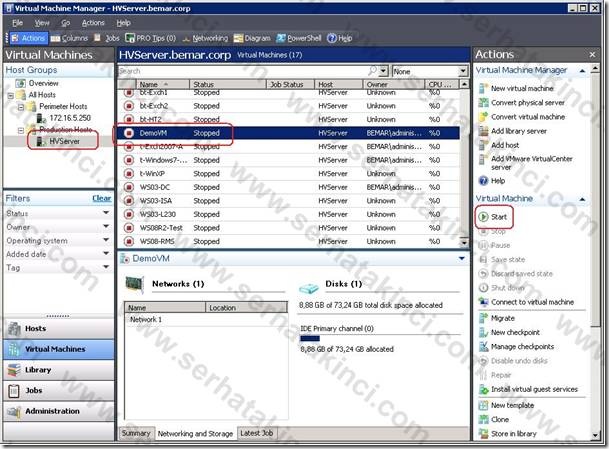Select the WS03-DC virtual machine row
609x449 pixels.
pos(288,187)
